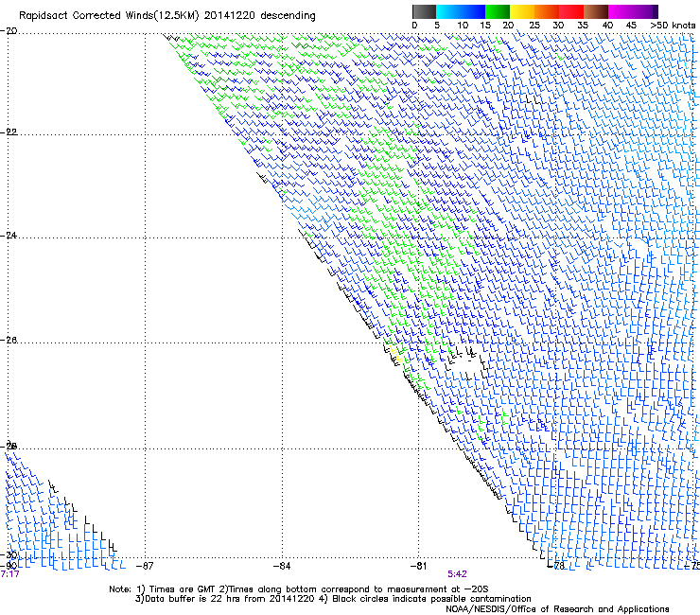This screenshot has height=615, width=700.
Task: Click the '-87' longitude axis label
Action: [145, 566]
